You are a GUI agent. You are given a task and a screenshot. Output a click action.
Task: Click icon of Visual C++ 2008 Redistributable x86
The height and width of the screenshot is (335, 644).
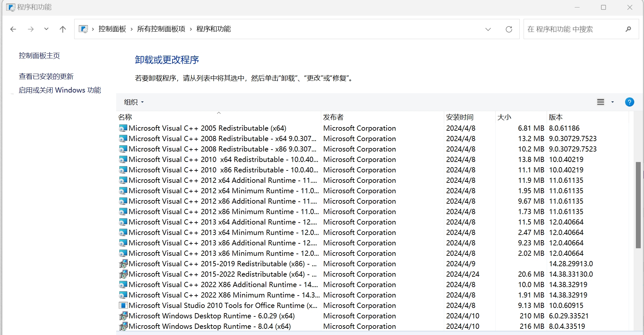point(123,149)
